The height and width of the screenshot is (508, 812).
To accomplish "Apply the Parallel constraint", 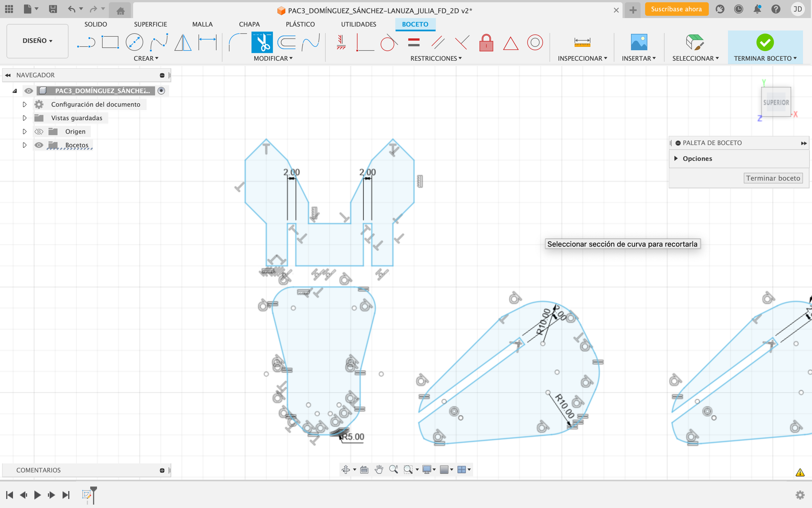I will [x=438, y=43].
